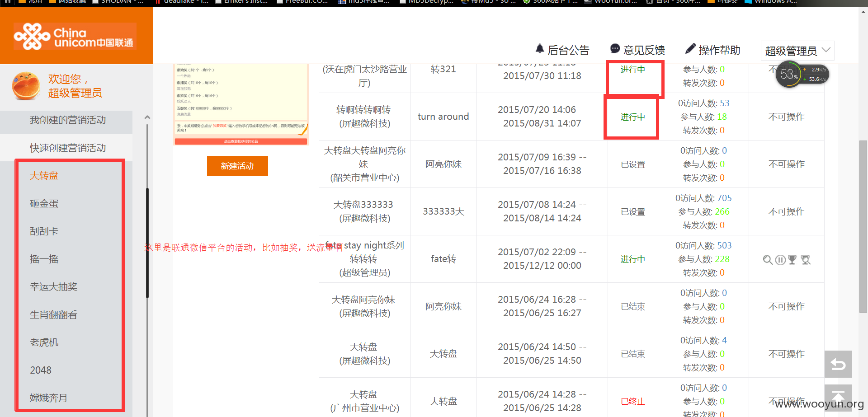Viewport: 868px width, 417px height.
Task: View details of fate转 activity with the magnifier icon
Action: click(768, 260)
